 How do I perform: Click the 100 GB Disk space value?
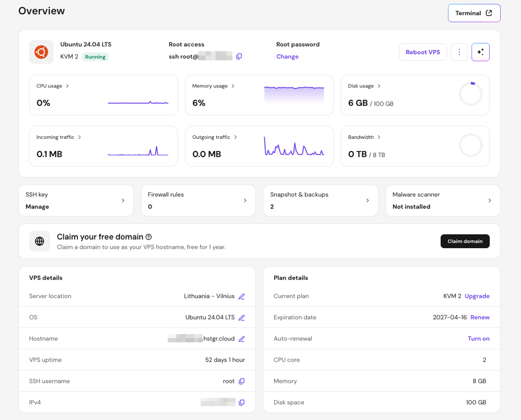[476, 402]
